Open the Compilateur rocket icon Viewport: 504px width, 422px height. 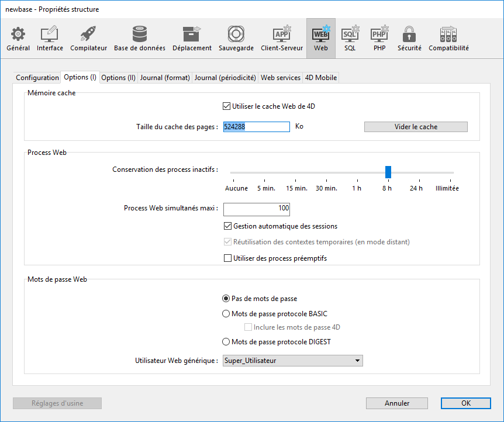pyautogui.click(x=88, y=34)
